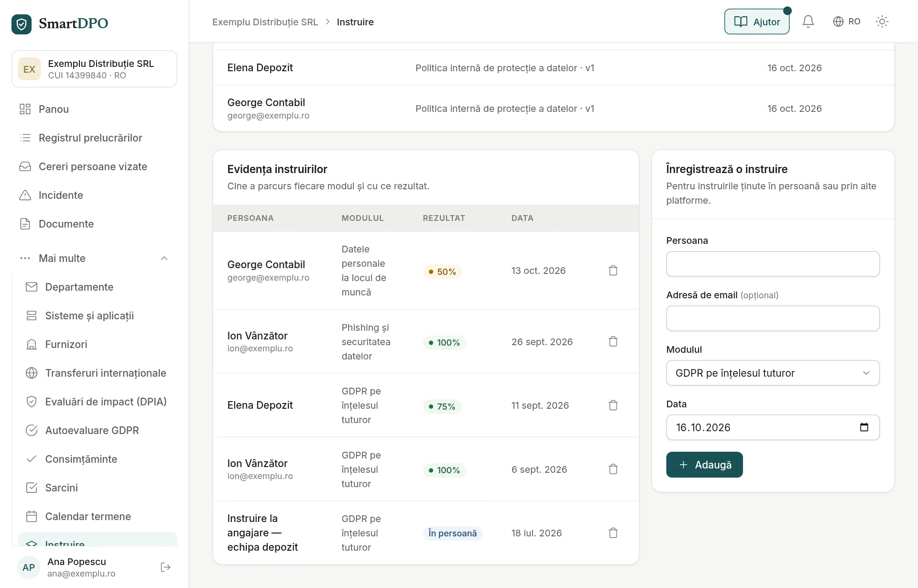Click the MODULUL column header

362,218
